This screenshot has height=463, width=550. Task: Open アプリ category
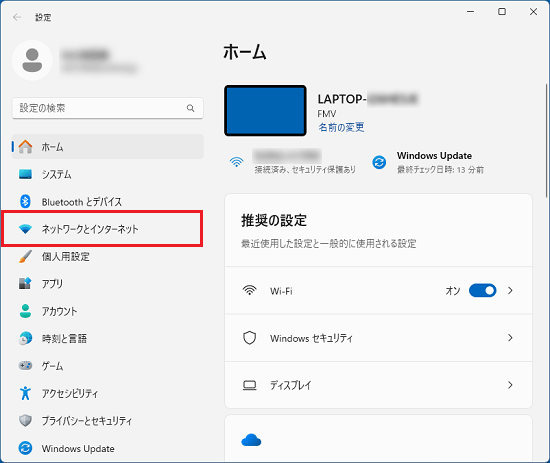pyautogui.click(x=108, y=283)
